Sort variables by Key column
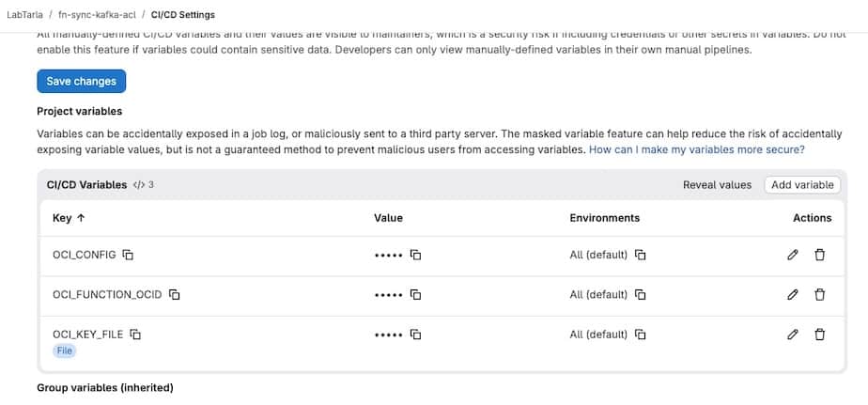Viewport: 868px width, 405px height. pos(69,218)
